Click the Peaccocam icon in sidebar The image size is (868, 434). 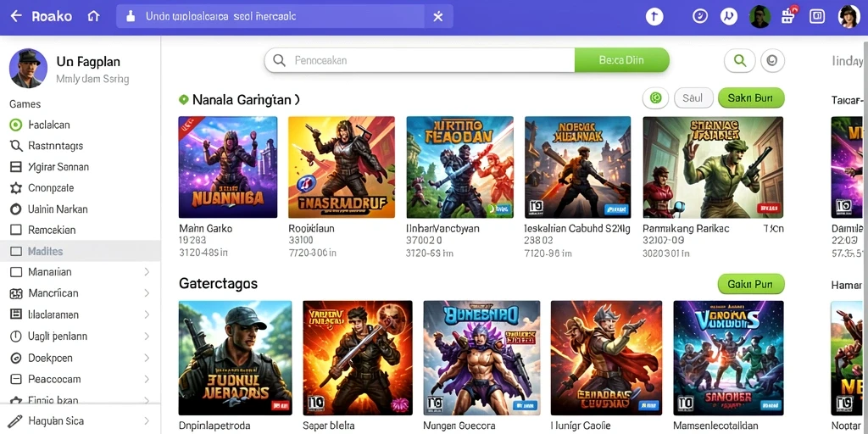pyautogui.click(x=16, y=379)
